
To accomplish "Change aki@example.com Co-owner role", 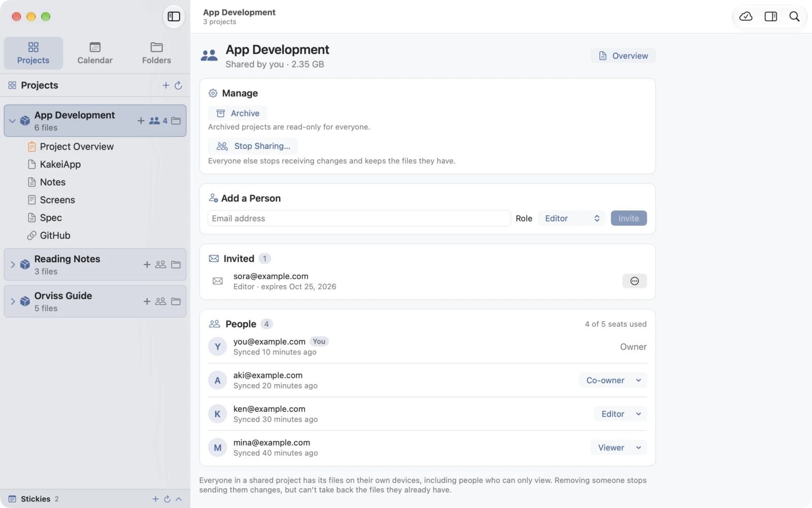I will tap(613, 380).
